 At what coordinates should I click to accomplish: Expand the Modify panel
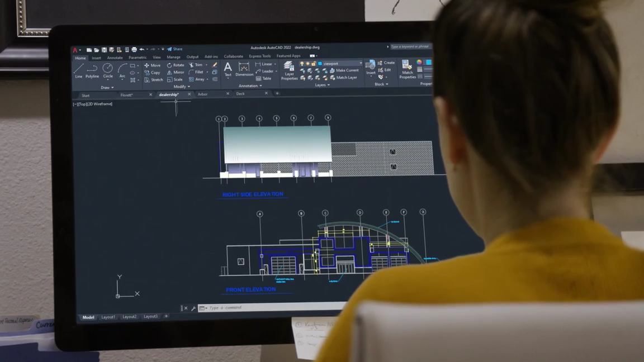point(182,87)
